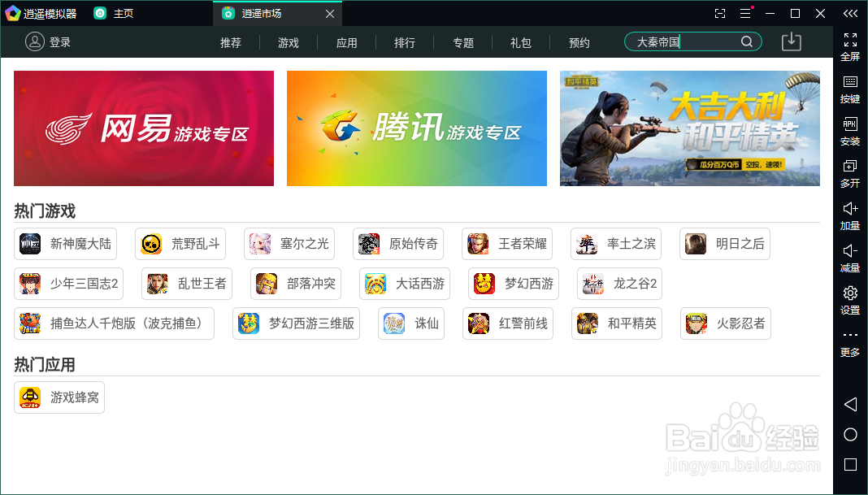Viewport: 868px width, 495px height.
Task: Open the 火影忍者 game button
Action: click(x=726, y=323)
